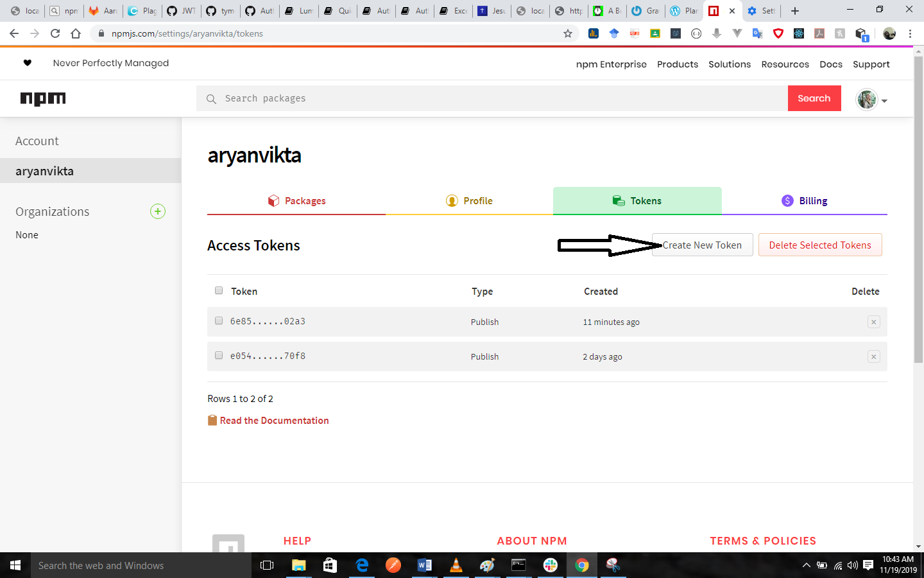Switch to the Profile tab
This screenshot has width=924, height=578.
pos(469,201)
